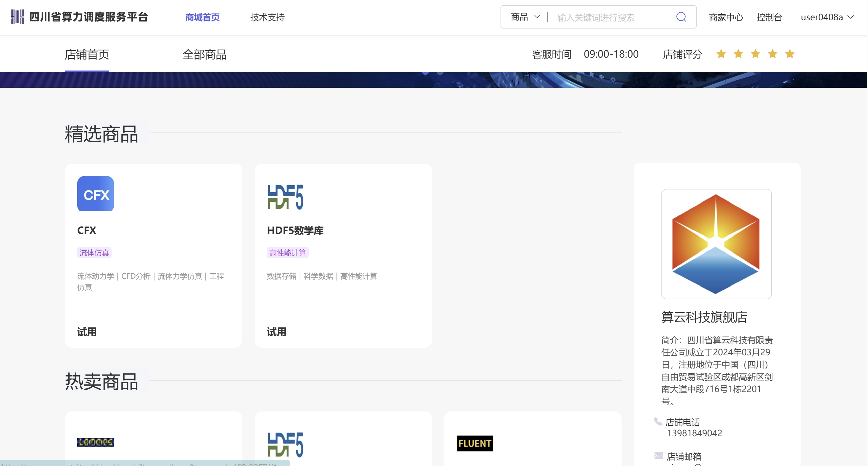Click the store 简介 description paragraph
The height and width of the screenshot is (466, 868).
click(x=717, y=370)
